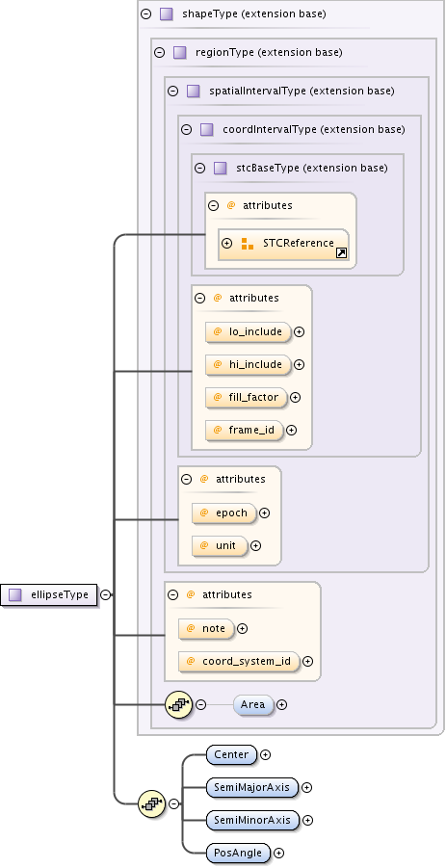Image resolution: width=446 pixels, height=868 pixels.
Task: Select the Area element
Action: pyautogui.click(x=253, y=704)
